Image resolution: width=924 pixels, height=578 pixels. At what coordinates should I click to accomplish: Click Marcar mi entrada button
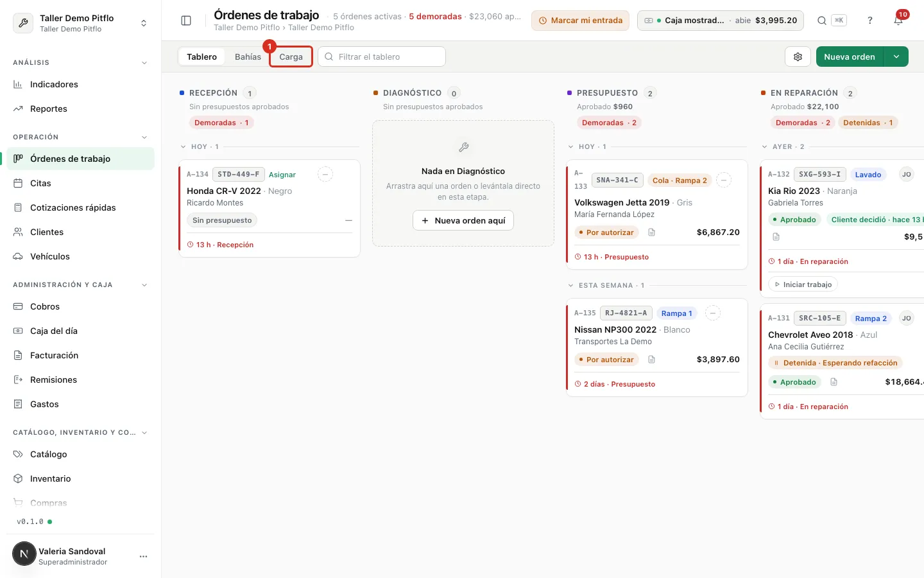(580, 21)
